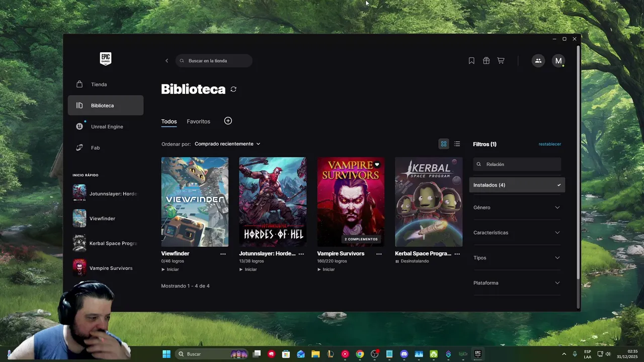Click the Buscar en la tienda field
Image resolution: width=644 pixels, height=362 pixels.
[214, 61]
